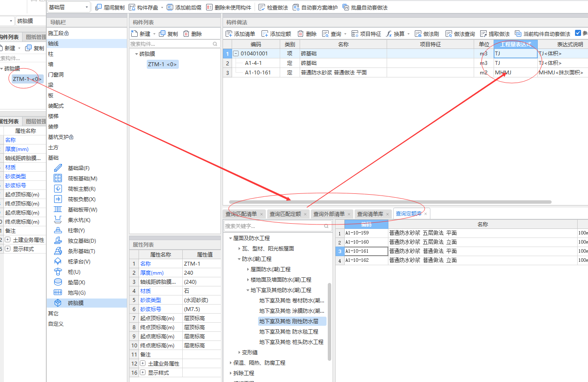Click MHMJ expression cell in row 3
Screen dimensions: 588x382
(515, 72)
